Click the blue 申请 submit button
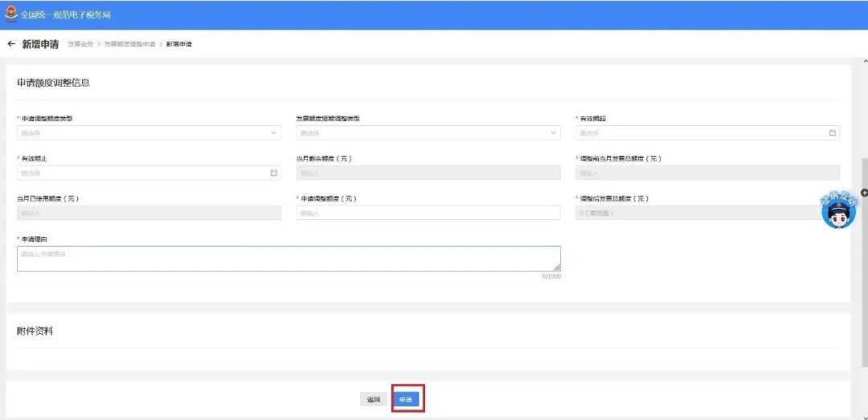The height and width of the screenshot is (420, 868). pos(407,399)
